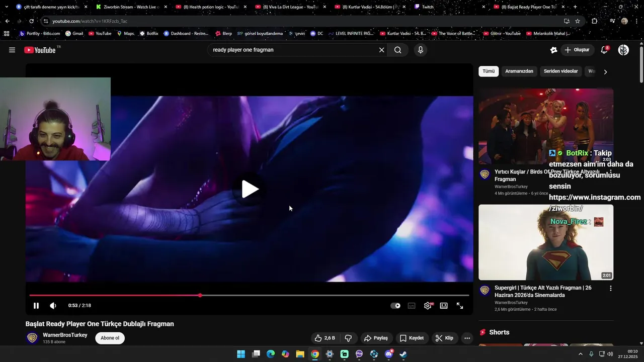The width and height of the screenshot is (644, 362).
Task: Open the BotRix bookmark
Action: pyautogui.click(x=149, y=33)
